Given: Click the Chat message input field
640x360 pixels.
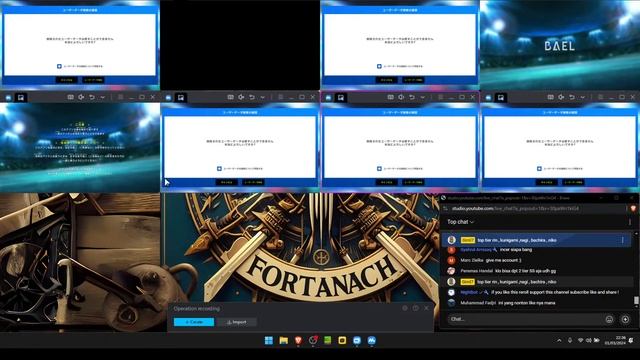Looking at the screenshot, I should coord(525,319).
